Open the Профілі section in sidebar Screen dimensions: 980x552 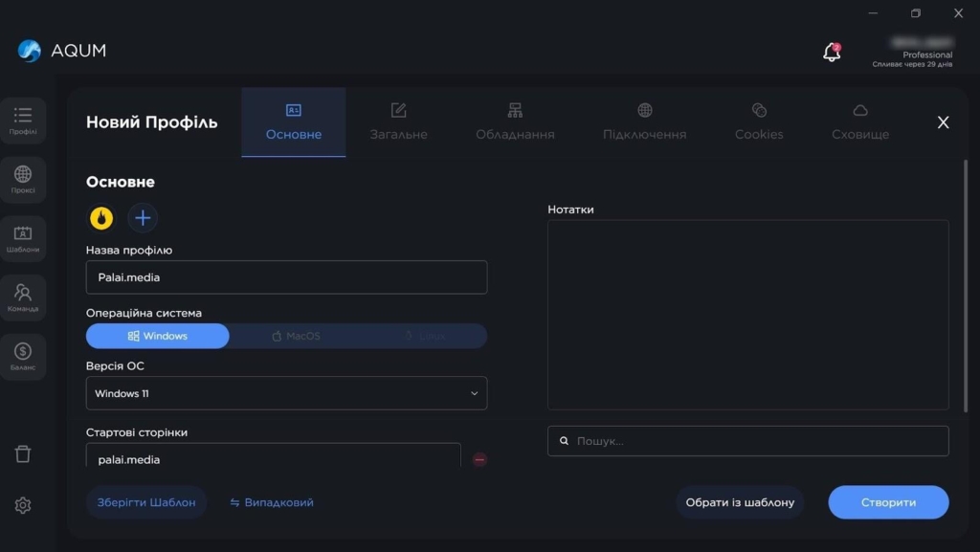point(23,121)
